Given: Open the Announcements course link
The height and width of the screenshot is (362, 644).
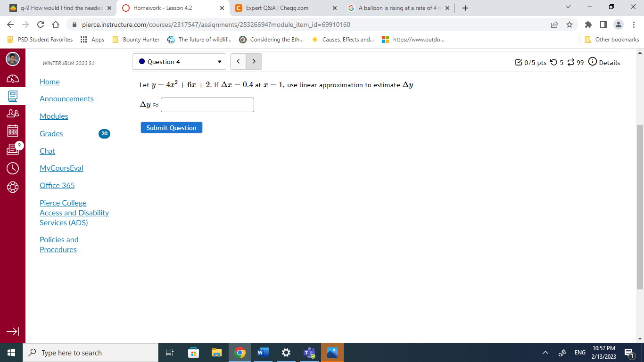Looking at the screenshot, I should coord(66,99).
